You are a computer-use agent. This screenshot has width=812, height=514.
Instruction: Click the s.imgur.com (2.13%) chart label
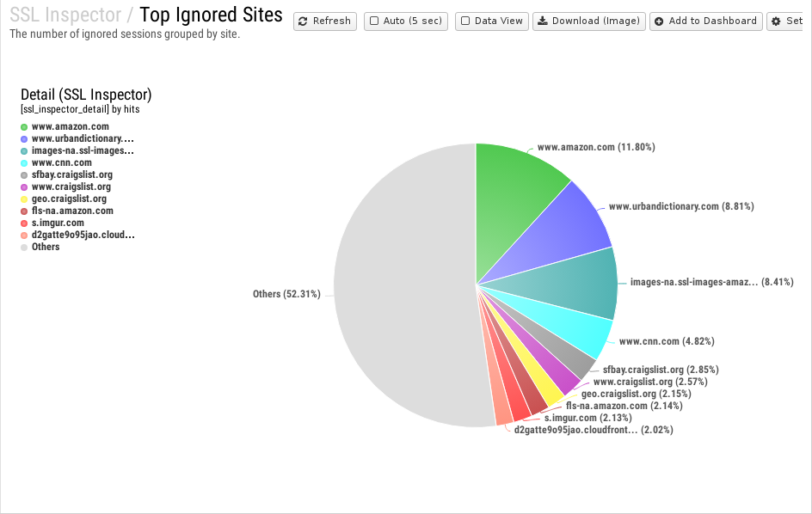tap(587, 418)
